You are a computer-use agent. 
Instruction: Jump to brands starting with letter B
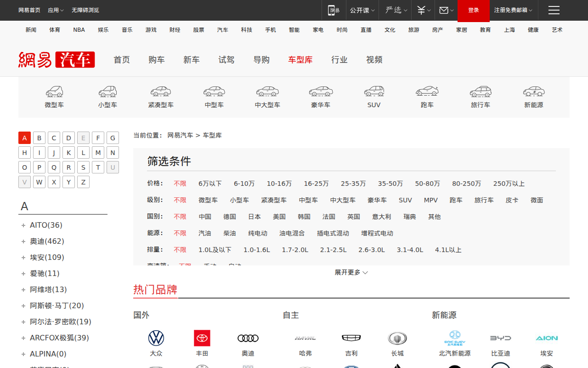(40, 138)
